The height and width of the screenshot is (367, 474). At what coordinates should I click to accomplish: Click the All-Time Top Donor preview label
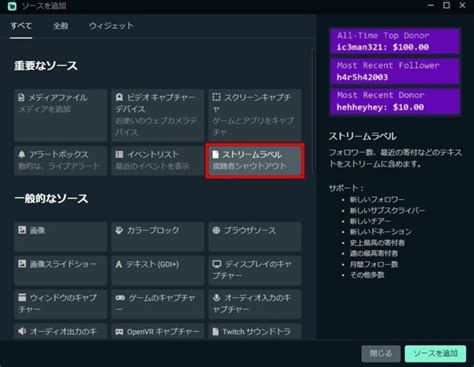[x=395, y=41]
